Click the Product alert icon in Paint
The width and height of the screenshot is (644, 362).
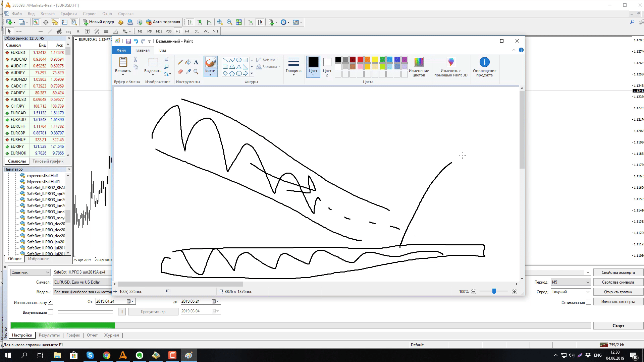[x=484, y=67]
